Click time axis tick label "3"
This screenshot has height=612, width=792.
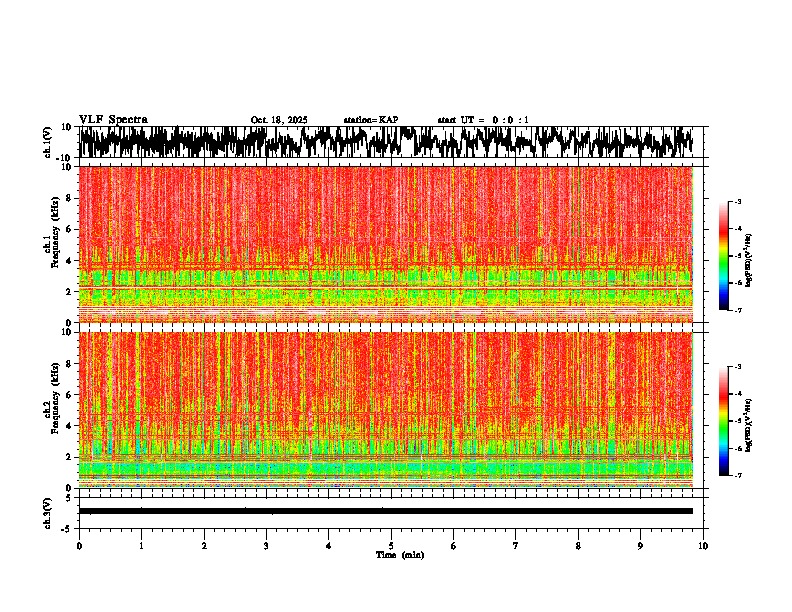click(266, 546)
